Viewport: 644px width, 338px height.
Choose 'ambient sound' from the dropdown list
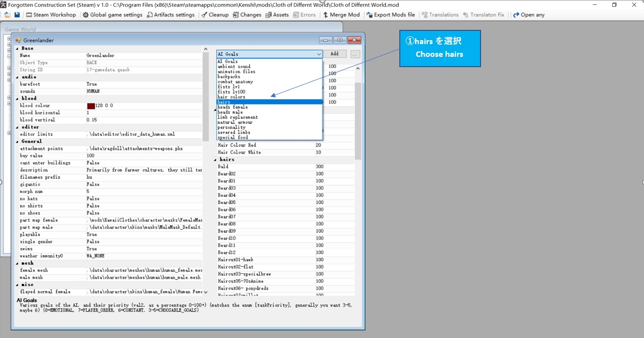click(x=270, y=67)
